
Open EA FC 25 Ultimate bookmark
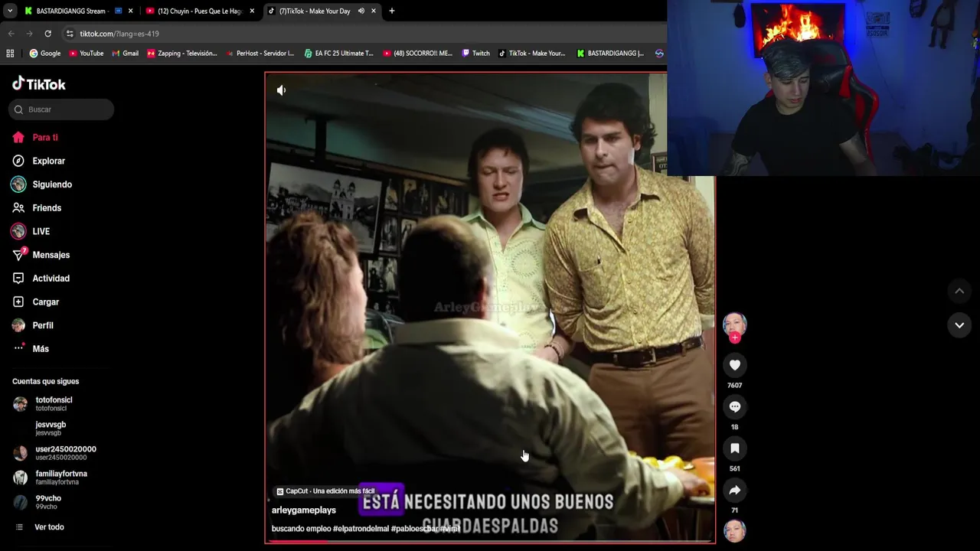tap(338, 54)
